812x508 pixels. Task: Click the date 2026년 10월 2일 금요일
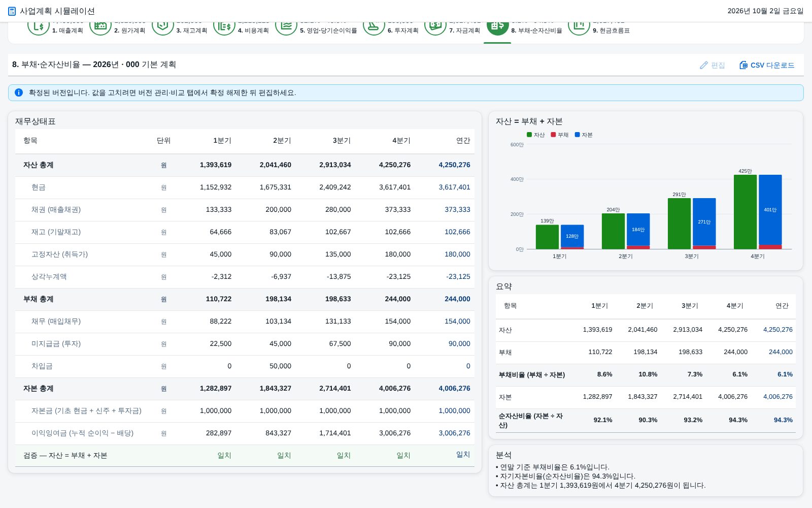(x=765, y=11)
